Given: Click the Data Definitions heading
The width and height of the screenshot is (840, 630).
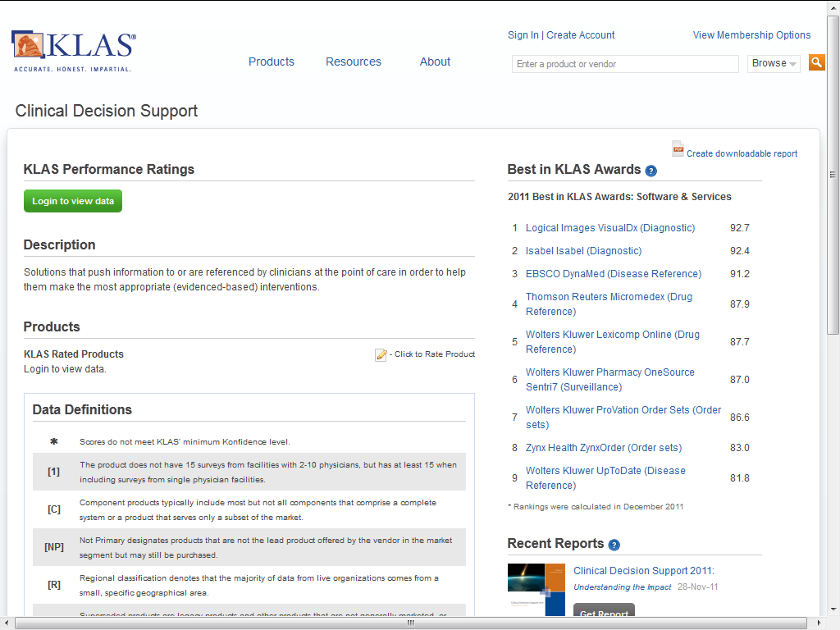Looking at the screenshot, I should (x=82, y=410).
